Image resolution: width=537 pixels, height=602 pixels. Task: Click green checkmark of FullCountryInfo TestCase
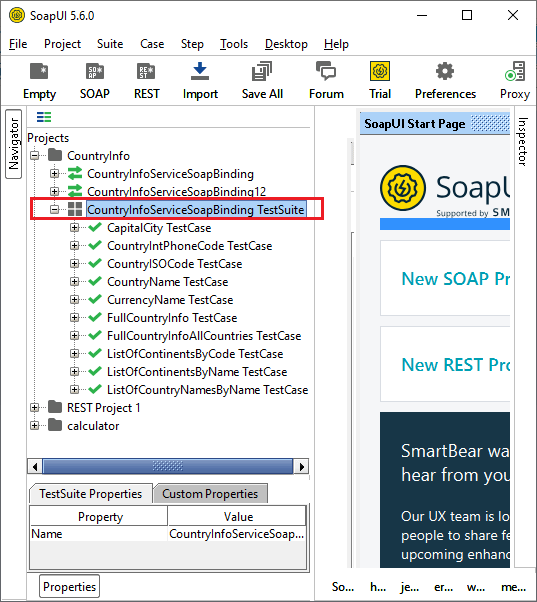(95, 318)
